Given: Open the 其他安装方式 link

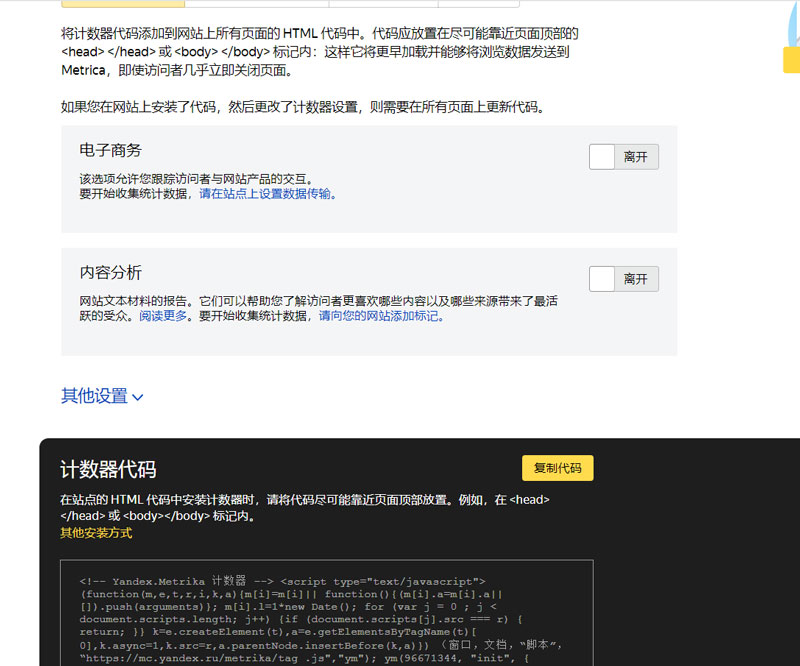Looking at the screenshot, I should (x=96, y=533).
